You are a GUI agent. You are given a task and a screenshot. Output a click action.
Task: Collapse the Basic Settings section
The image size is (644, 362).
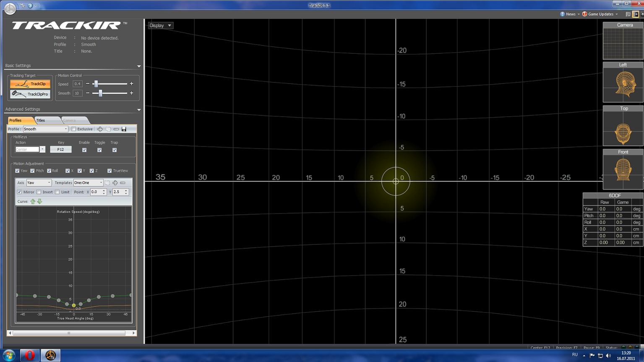[139, 66]
